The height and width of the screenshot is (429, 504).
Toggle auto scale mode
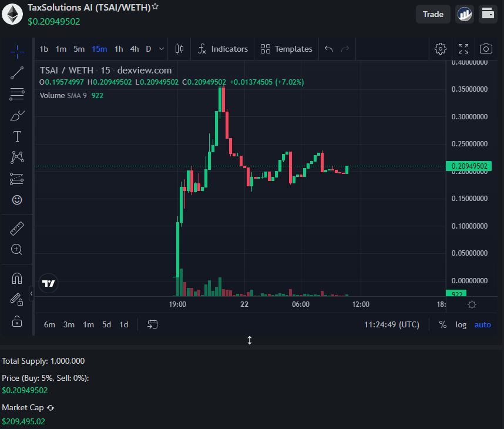(x=482, y=324)
